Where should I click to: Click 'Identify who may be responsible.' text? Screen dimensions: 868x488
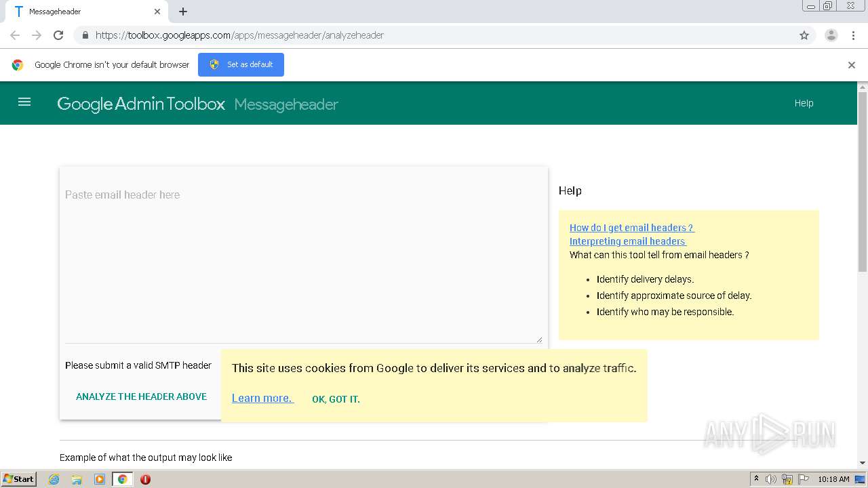click(665, 312)
